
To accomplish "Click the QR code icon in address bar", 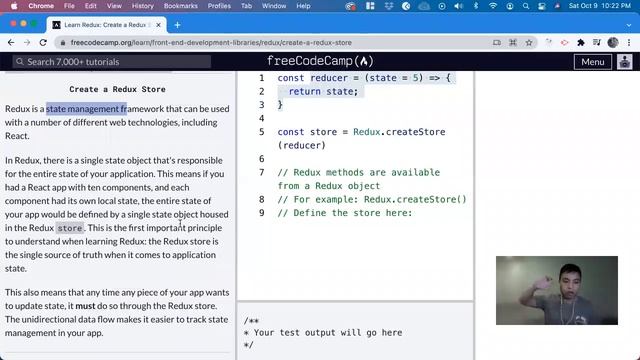I will point(513,42).
